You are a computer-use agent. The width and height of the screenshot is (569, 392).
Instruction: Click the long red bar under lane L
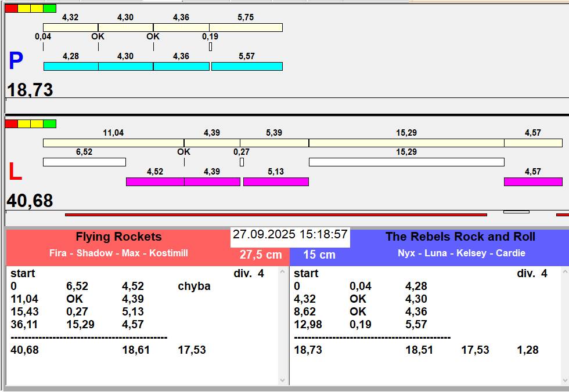pyautogui.click(x=276, y=215)
